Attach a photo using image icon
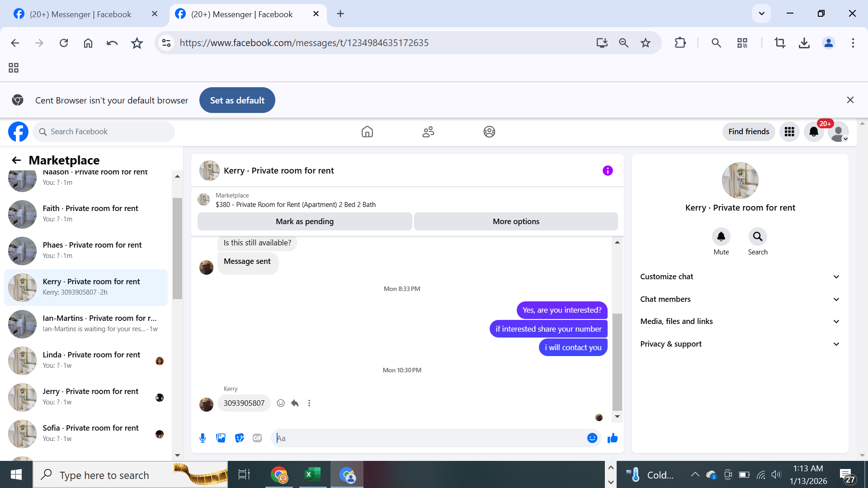 pyautogui.click(x=221, y=438)
